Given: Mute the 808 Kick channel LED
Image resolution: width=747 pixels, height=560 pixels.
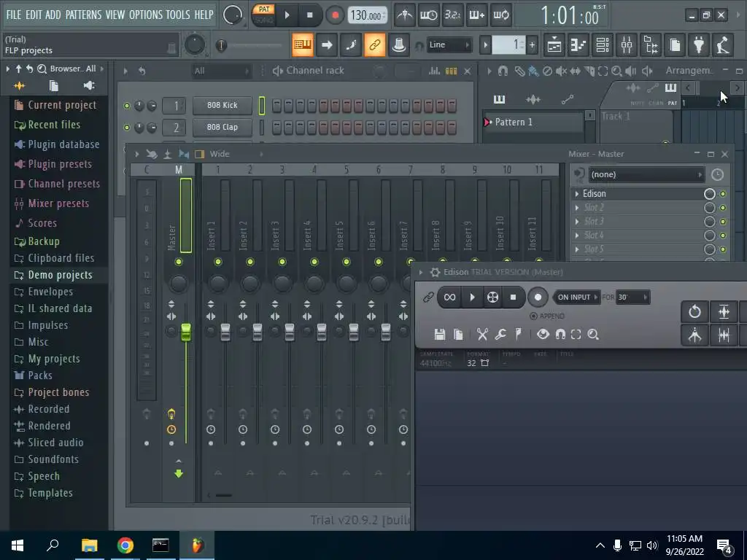Looking at the screenshot, I should (127, 106).
